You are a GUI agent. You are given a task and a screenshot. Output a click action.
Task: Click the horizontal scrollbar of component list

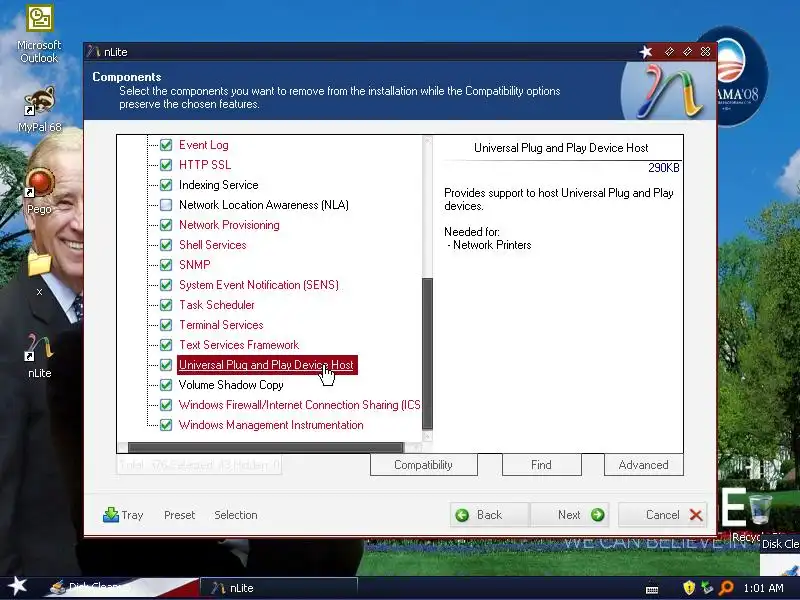(265, 447)
